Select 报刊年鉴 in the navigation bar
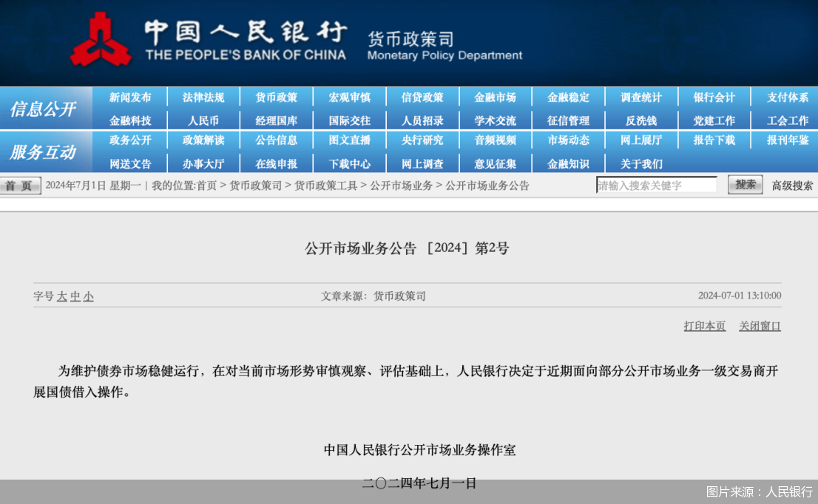This screenshot has width=818, height=504. point(787,140)
